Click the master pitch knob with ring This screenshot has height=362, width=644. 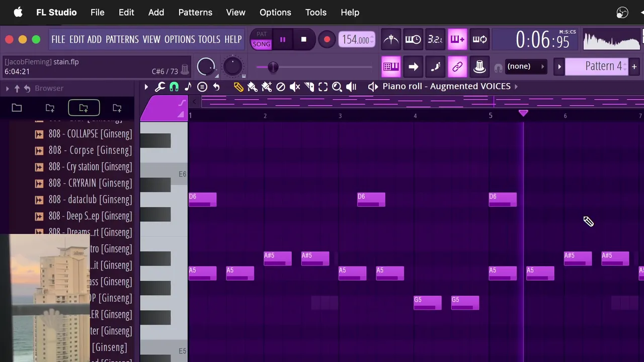tap(206, 67)
